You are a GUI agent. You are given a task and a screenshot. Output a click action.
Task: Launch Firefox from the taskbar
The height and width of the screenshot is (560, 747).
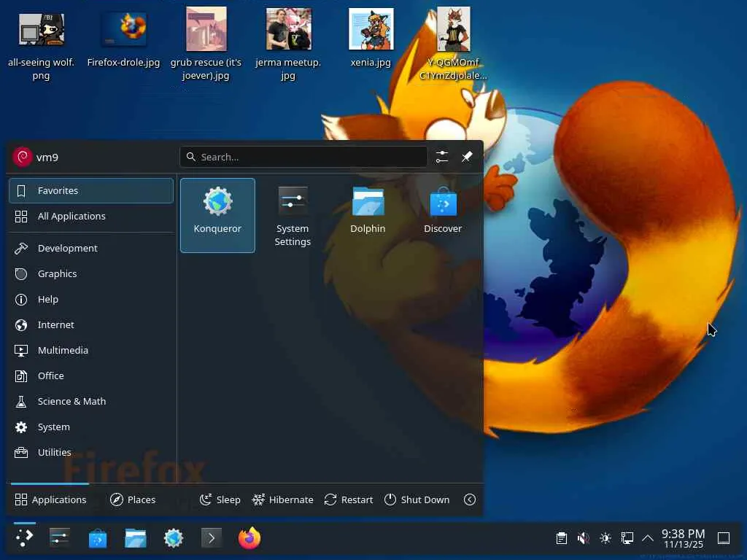pyautogui.click(x=249, y=538)
